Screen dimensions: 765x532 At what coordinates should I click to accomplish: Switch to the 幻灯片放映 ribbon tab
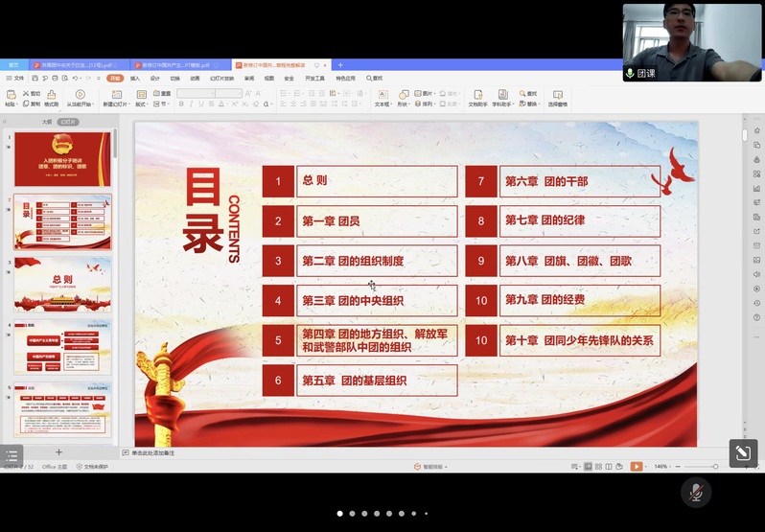[221, 78]
